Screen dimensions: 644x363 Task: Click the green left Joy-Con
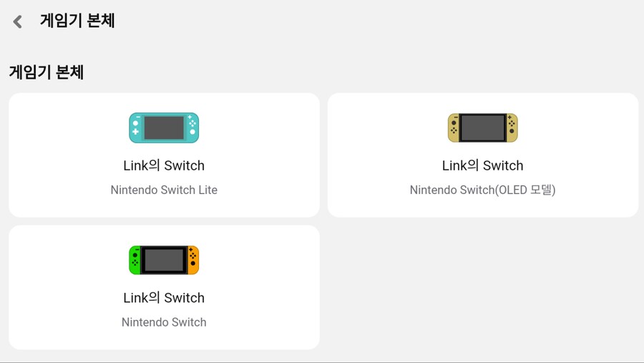point(135,261)
